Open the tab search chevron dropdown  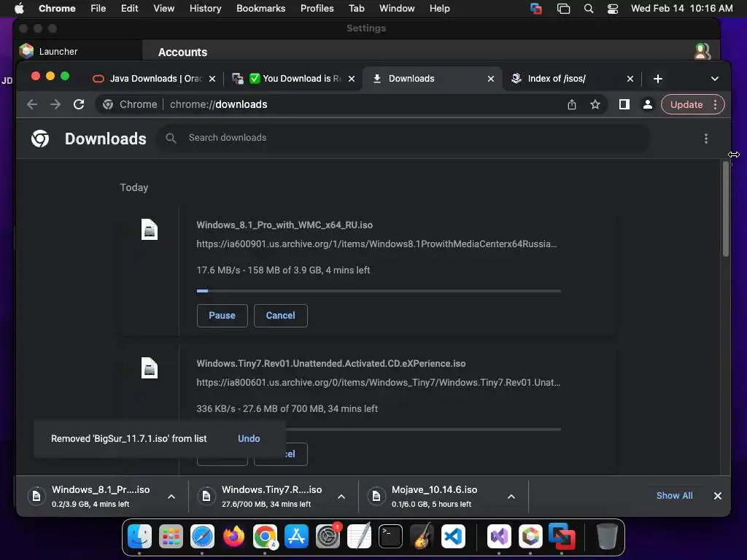point(715,79)
